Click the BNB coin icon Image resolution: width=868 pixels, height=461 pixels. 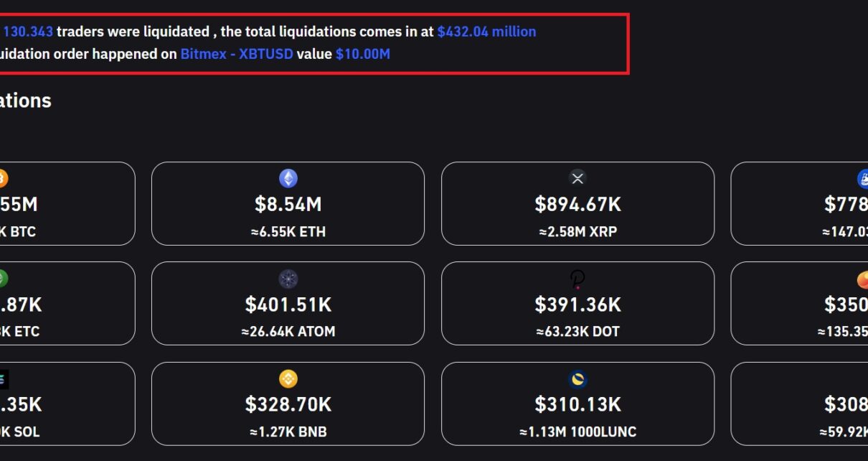click(288, 378)
